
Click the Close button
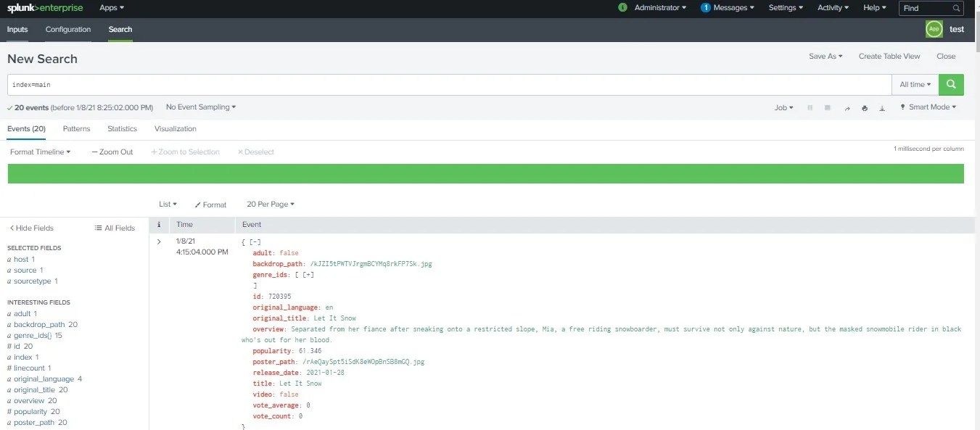pos(946,56)
